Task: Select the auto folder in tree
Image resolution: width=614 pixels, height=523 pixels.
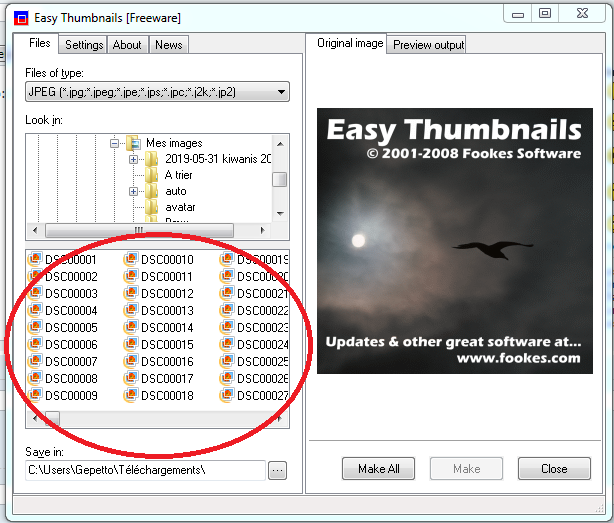Action: (175, 191)
